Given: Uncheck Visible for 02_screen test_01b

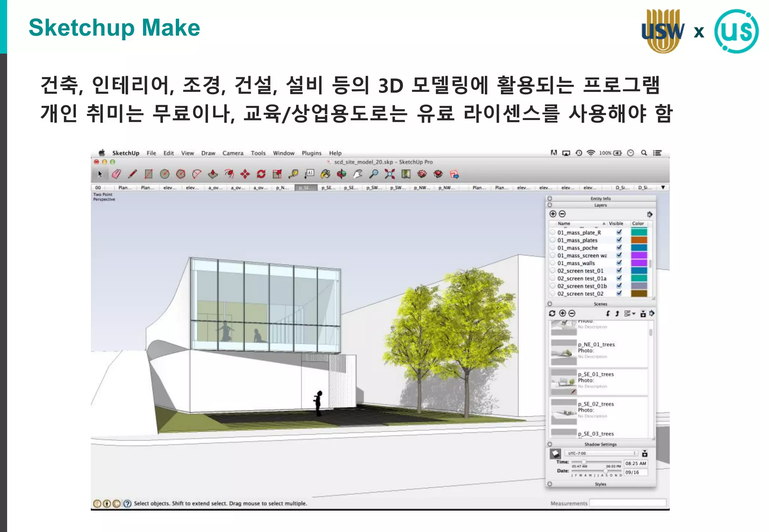Looking at the screenshot, I should click(x=619, y=286).
